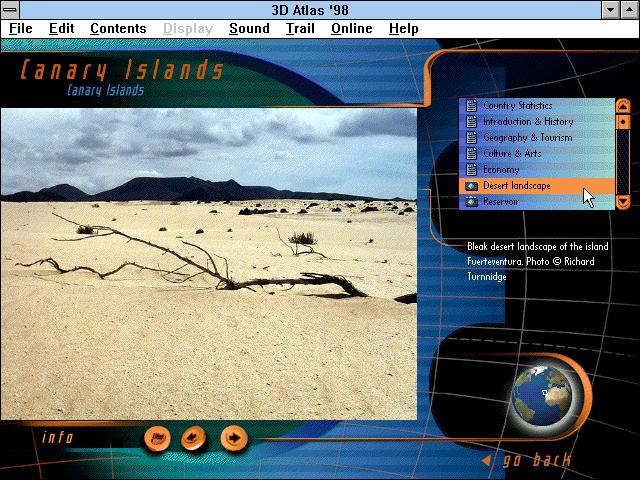Open the window system menu box
This screenshot has height=480, width=640.
coord(10,9)
